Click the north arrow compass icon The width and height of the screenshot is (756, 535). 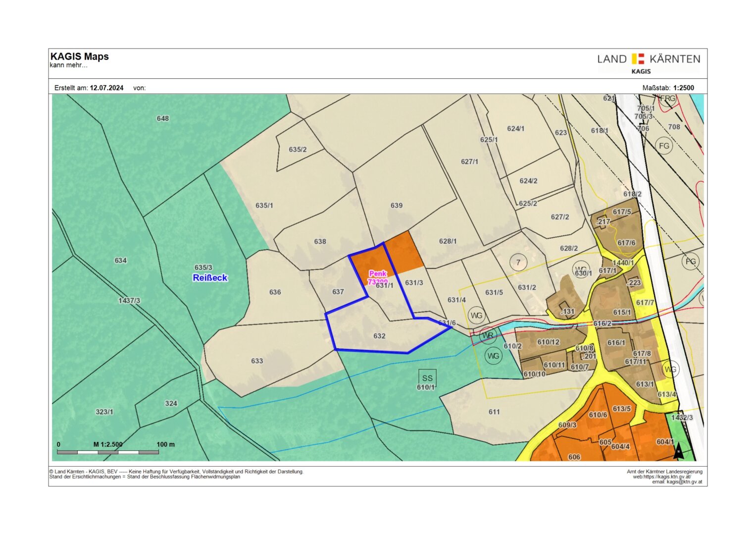click(679, 451)
